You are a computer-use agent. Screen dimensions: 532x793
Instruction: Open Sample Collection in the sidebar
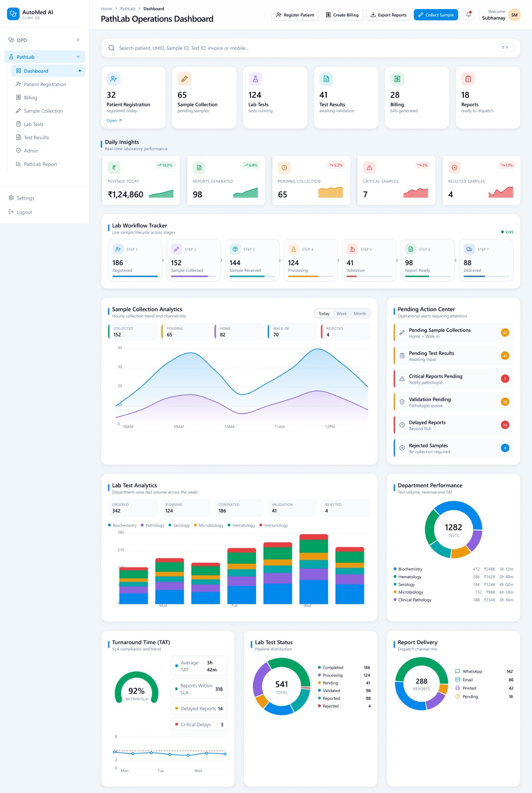tap(48, 111)
